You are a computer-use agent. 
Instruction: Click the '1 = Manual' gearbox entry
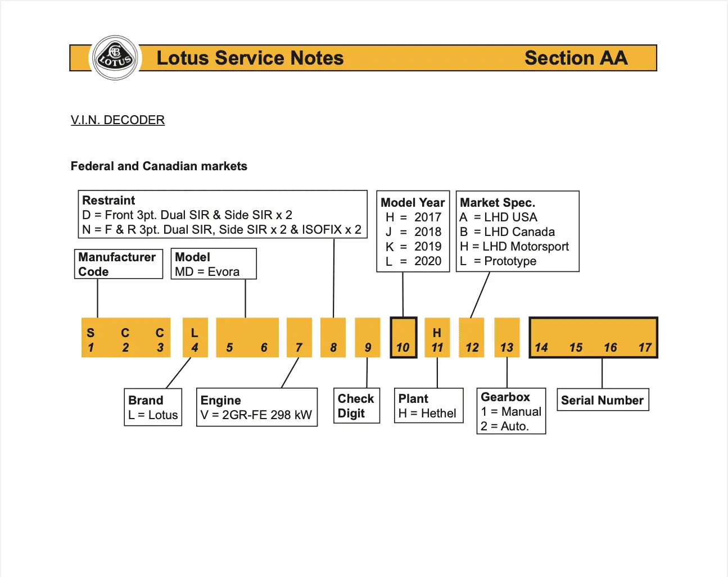coord(511,412)
